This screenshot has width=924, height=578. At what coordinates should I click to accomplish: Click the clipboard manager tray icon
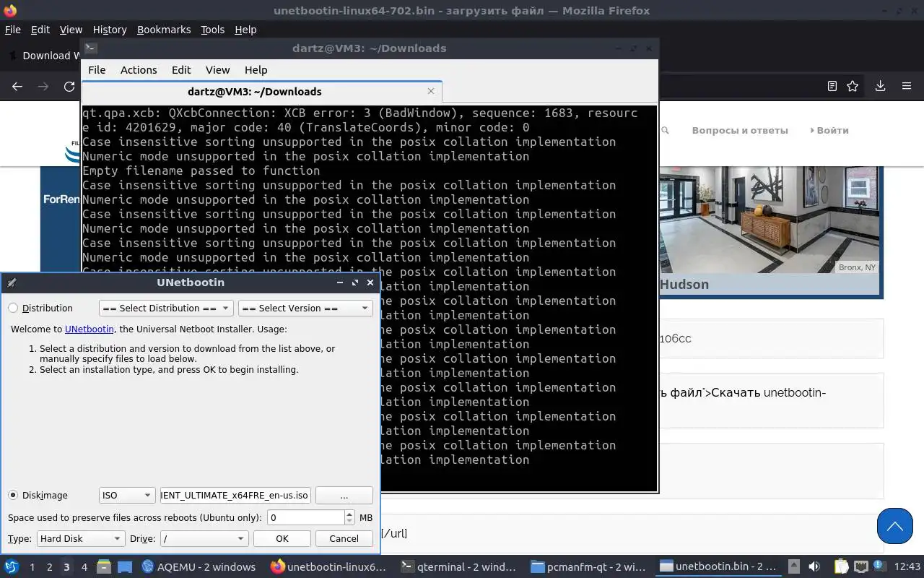(x=842, y=566)
